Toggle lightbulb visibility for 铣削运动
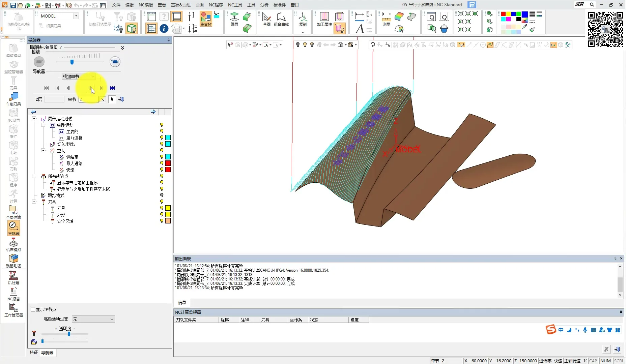The width and height of the screenshot is (626, 364). [162, 125]
